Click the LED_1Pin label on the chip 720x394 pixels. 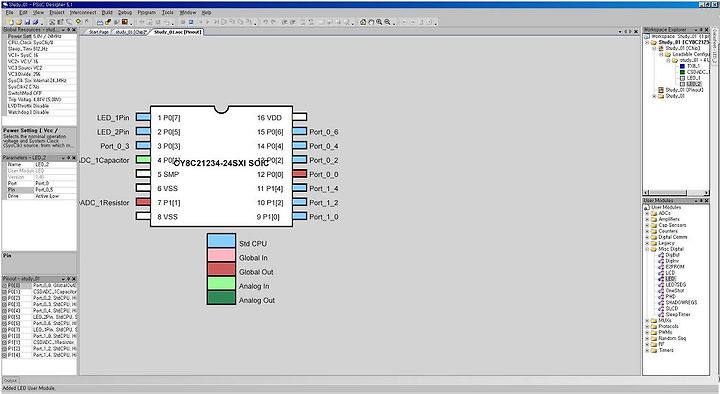(113, 118)
